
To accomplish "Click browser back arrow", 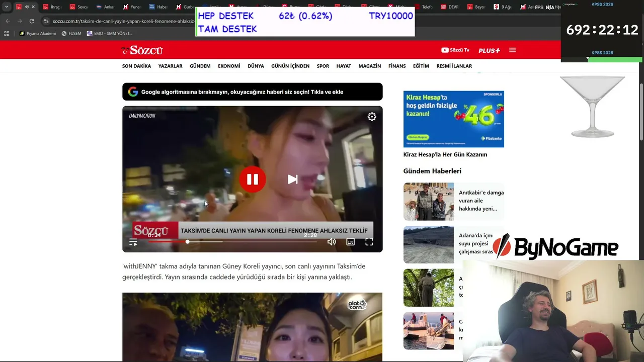I will pyautogui.click(x=8, y=21).
